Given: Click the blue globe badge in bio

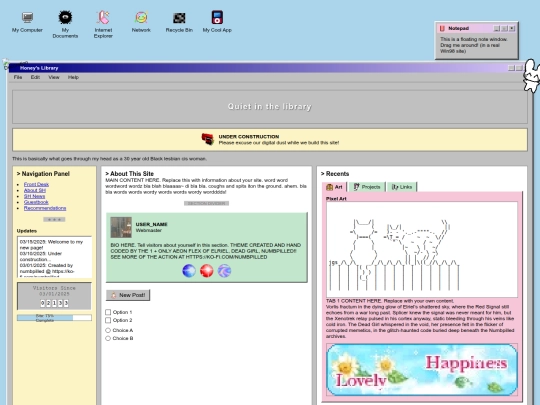Looking at the screenshot, I should pyautogui.click(x=189, y=271).
